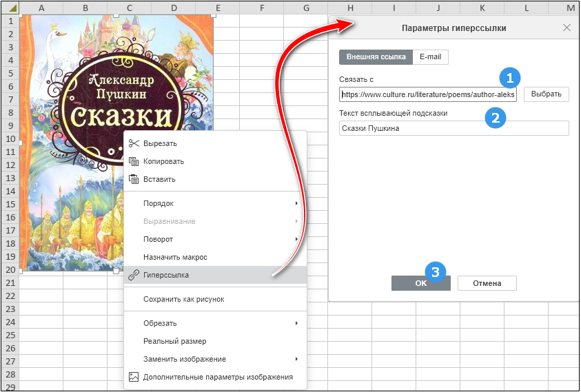The image size is (581, 392).
Task: Select row 1 header
Action: coord(10,21)
